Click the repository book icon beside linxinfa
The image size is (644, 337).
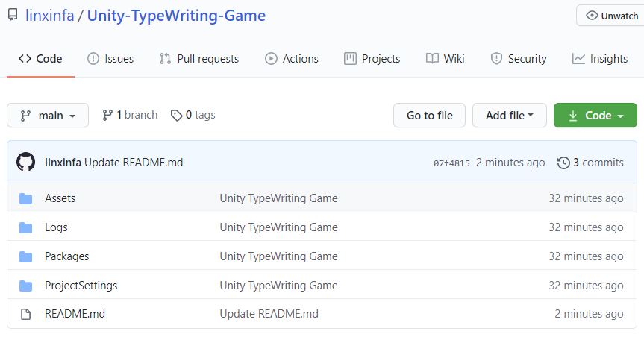tap(13, 15)
